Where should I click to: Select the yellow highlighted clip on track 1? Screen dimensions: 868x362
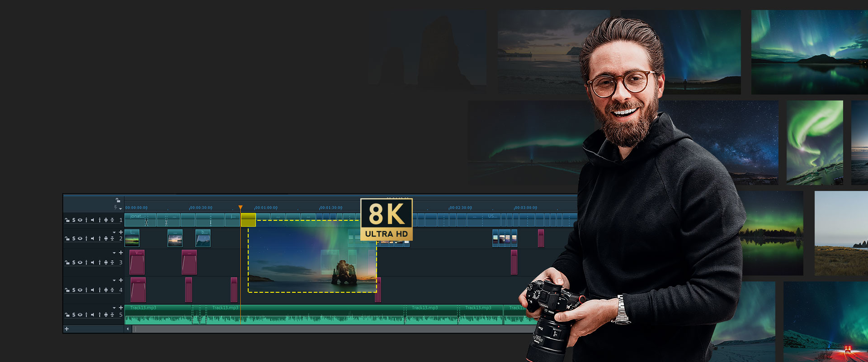(248, 220)
